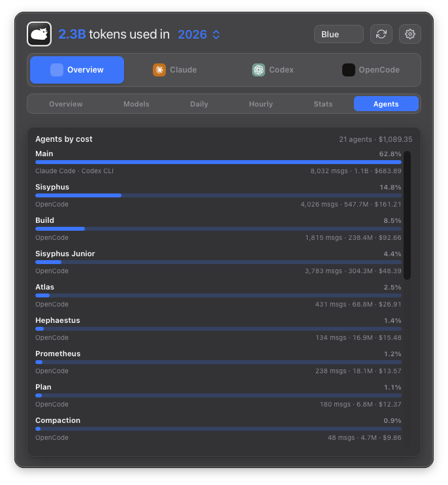
Task: Click "8,032 msgs · 1.1B · $683.89" stats
Action: 356,171
